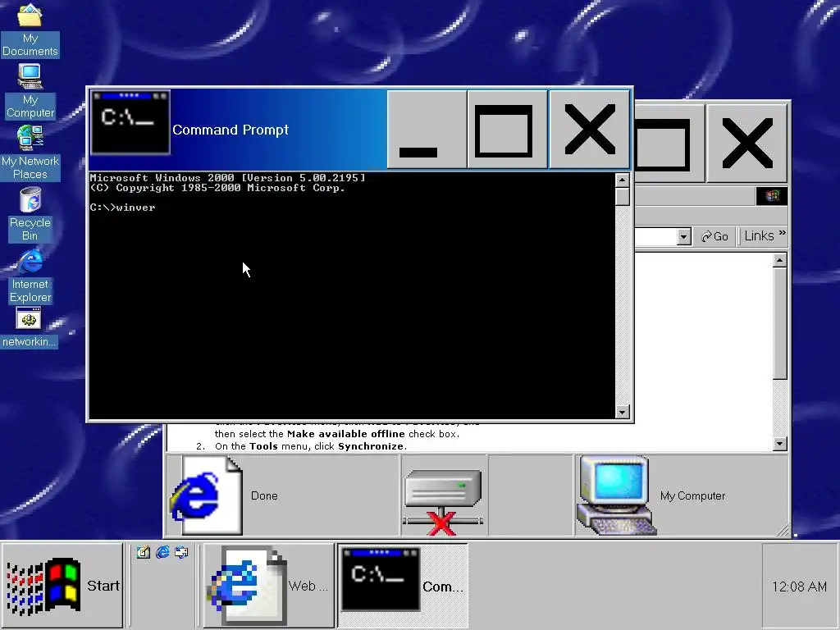
Task: Switch to the Web... taskbar button
Action: tap(268, 586)
